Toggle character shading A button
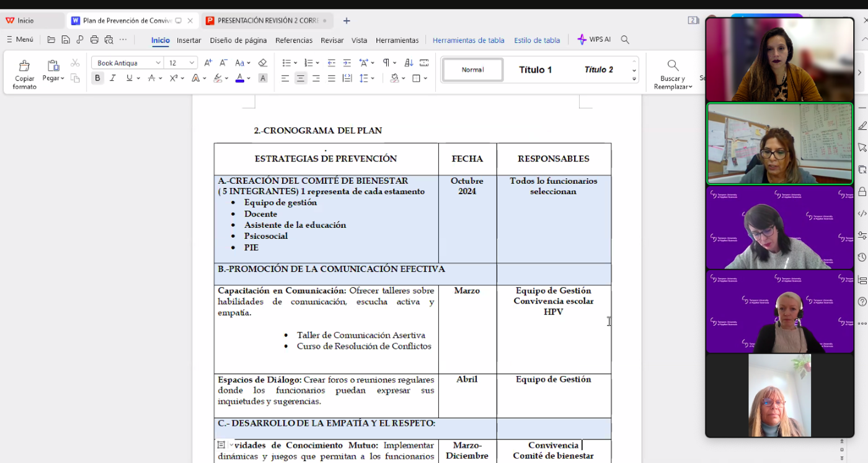The width and height of the screenshot is (868, 463). [x=263, y=78]
